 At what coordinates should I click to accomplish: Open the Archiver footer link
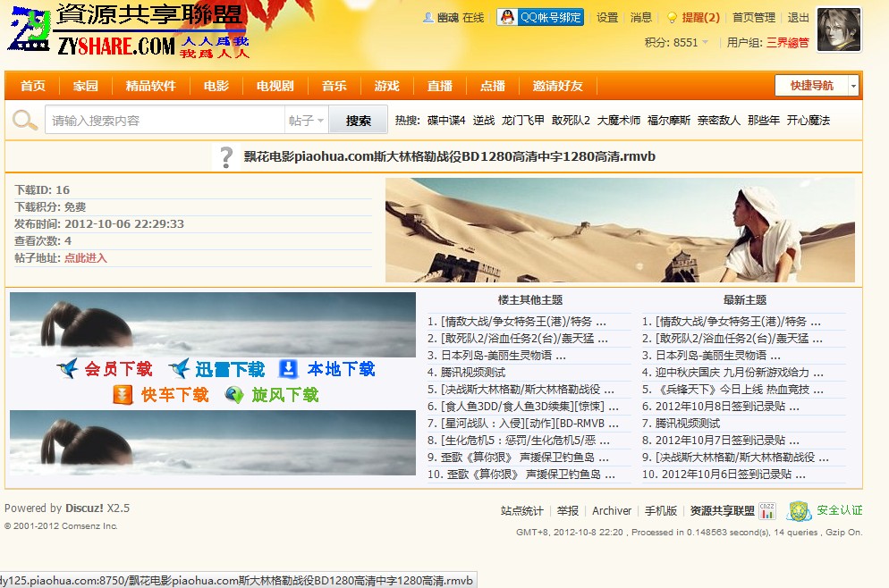[612, 511]
